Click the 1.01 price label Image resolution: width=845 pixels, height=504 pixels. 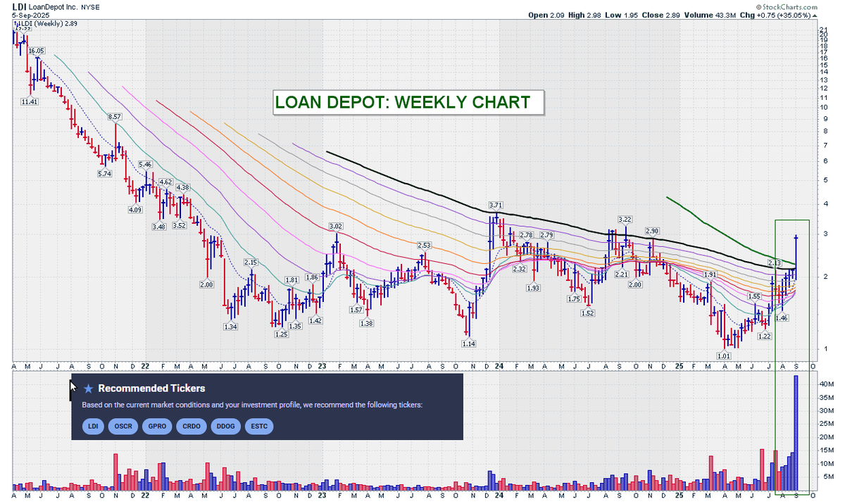[725, 356]
